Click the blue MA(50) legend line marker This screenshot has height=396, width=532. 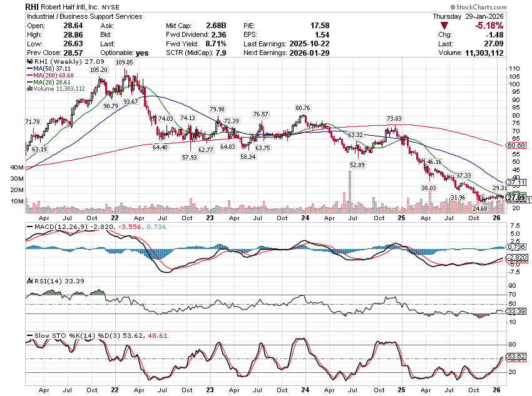click(30, 69)
